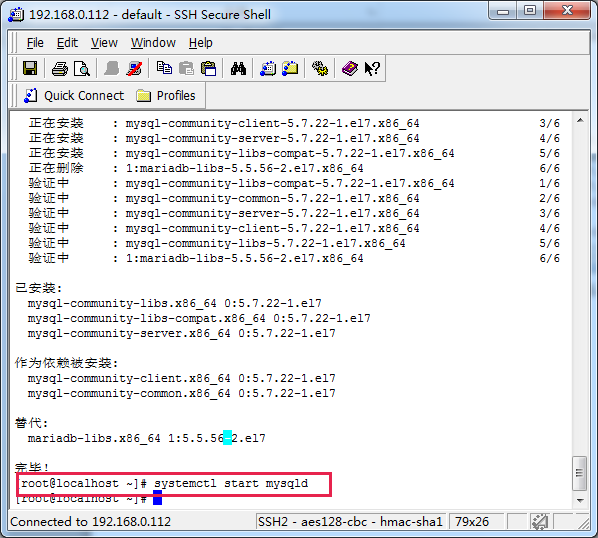This screenshot has height=538, width=598.
Task: Click the scrollbar down arrow
Action: pyautogui.click(x=580, y=500)
